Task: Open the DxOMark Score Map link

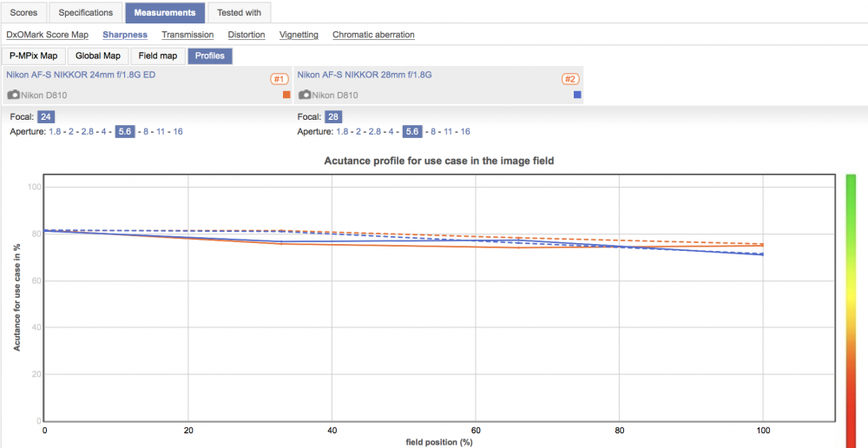Action: click(47, 35)
